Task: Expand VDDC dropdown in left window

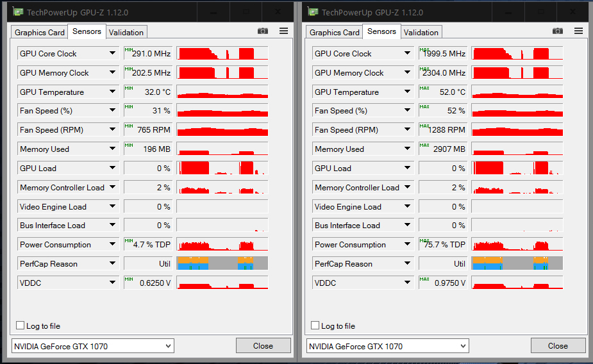Action: [x=112, y=283]
